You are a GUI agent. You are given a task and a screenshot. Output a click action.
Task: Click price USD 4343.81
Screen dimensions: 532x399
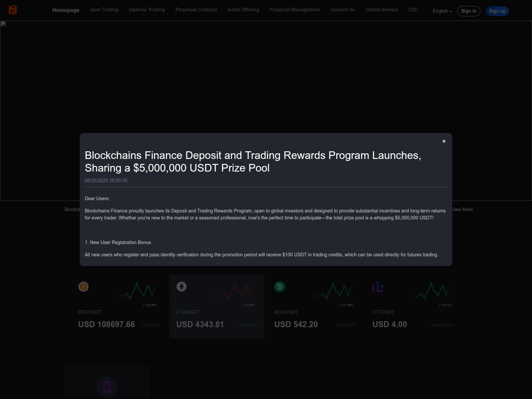pos(200,325)
